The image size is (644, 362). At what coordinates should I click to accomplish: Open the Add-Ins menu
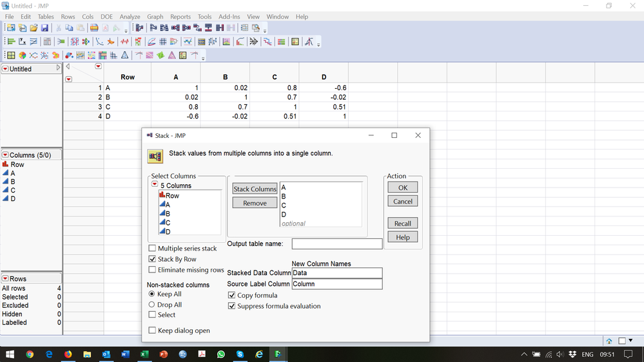(229, 16)
